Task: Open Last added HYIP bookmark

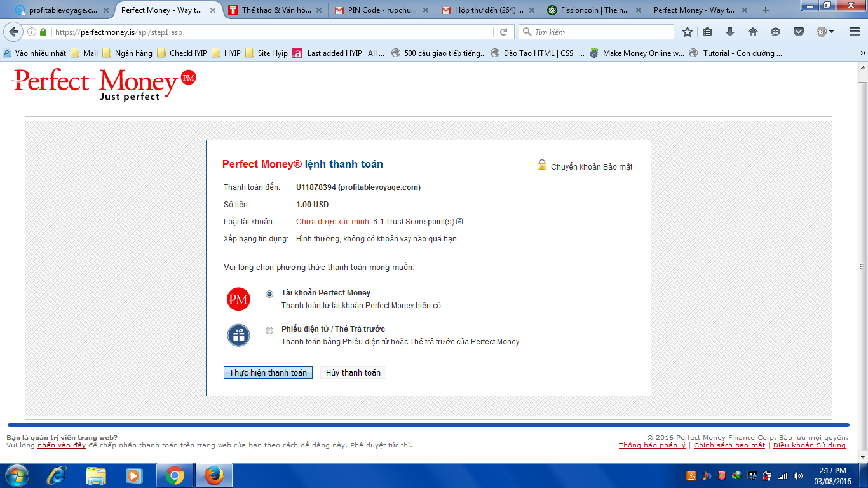Action: tap(339, 53)
